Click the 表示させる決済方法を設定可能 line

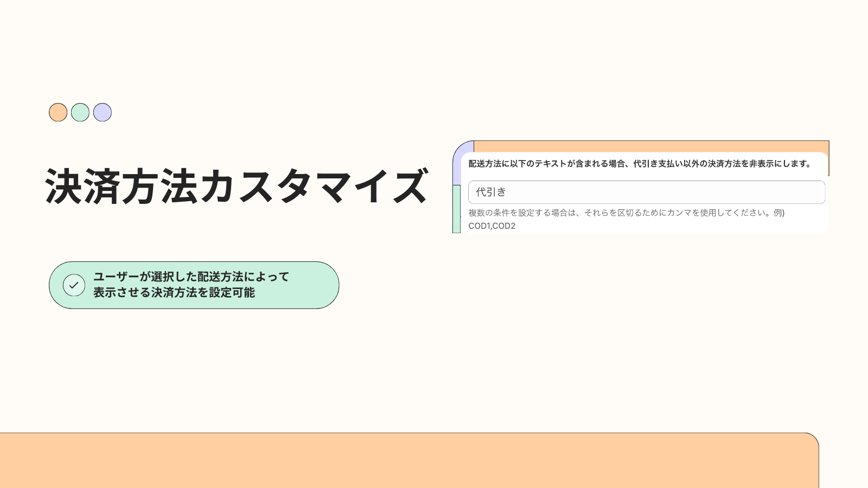pos(174,292)
